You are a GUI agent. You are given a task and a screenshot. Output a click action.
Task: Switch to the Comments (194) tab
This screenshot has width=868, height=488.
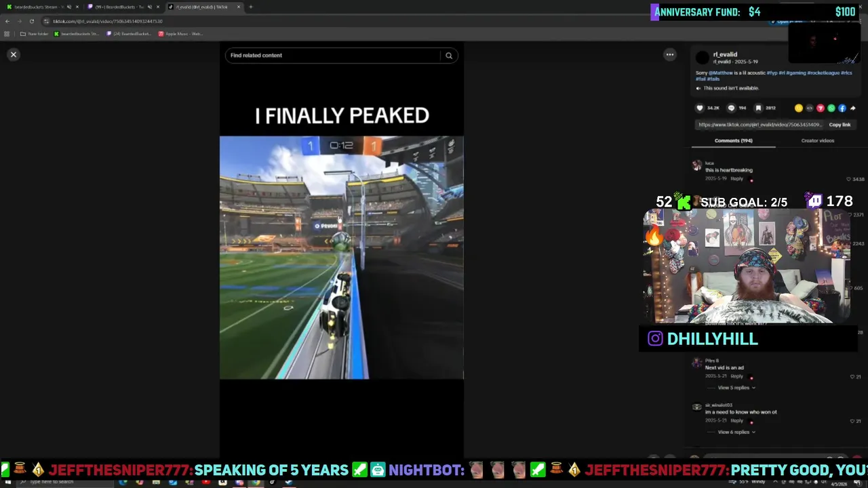click(733, 140)
